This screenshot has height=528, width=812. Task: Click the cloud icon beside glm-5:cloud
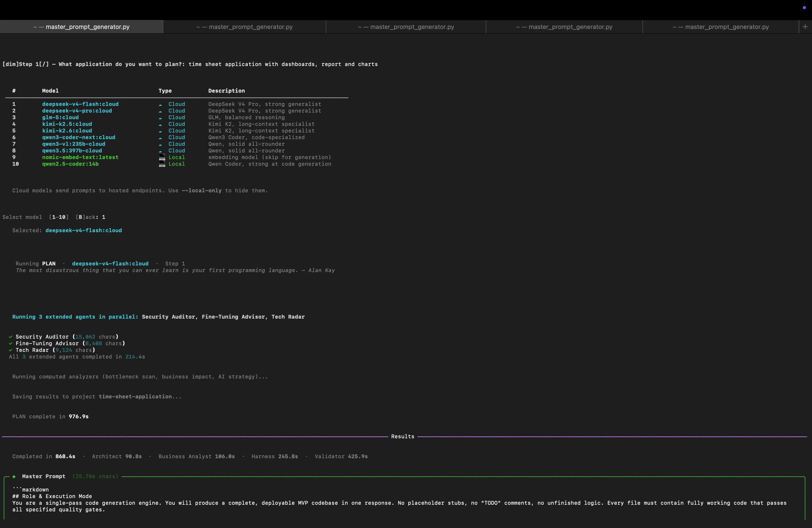coord(160,118)
